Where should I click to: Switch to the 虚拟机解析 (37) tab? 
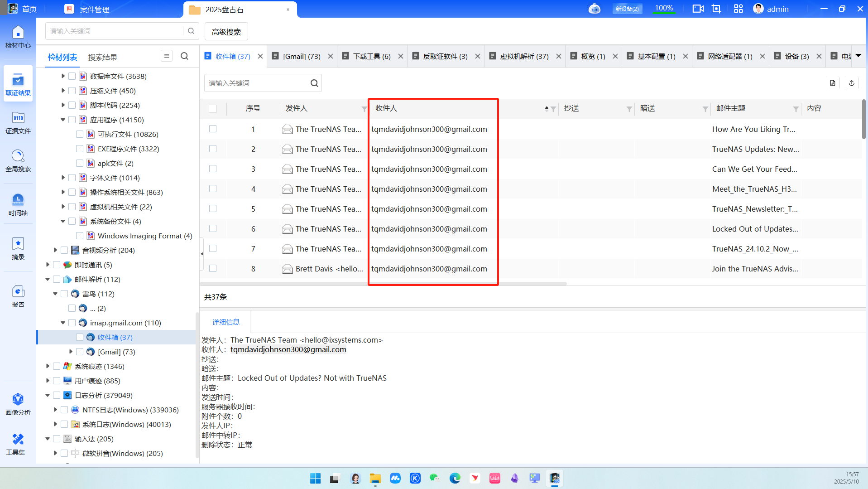pyautogui.click(x=524, y=56)
